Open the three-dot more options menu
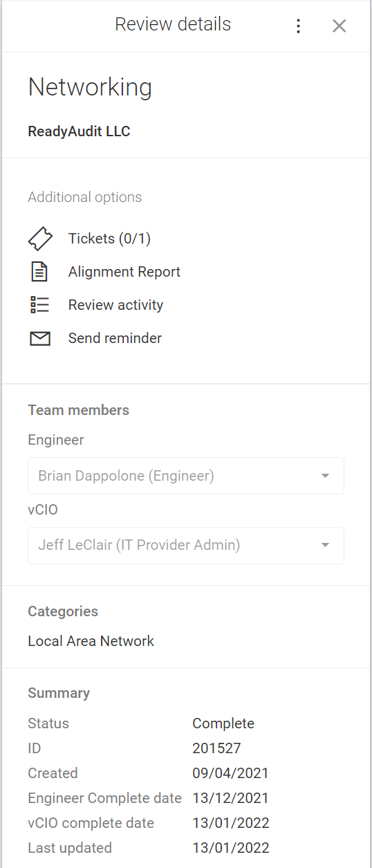Screen dimensions: 372x868 298,26
